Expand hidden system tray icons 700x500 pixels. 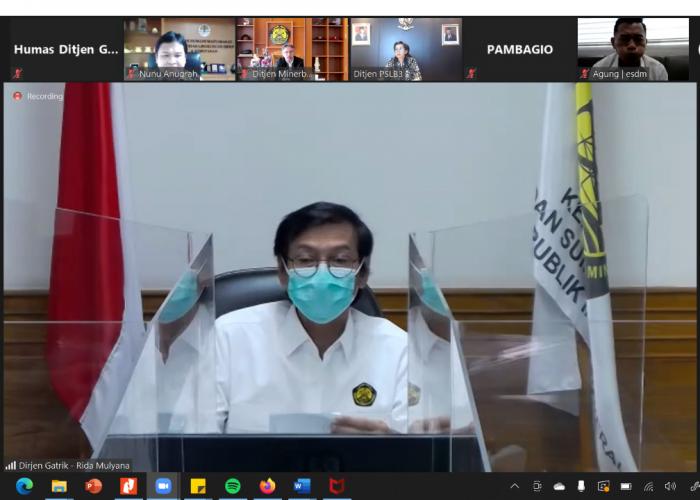(x=515, y=486)
